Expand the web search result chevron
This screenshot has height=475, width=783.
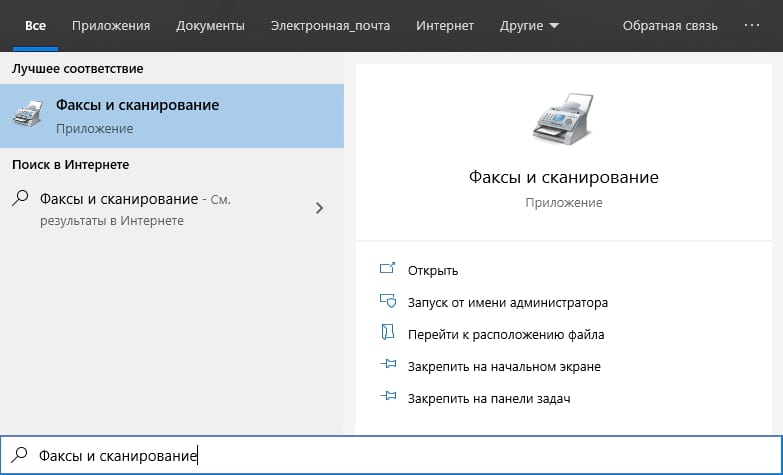[319, 208]
